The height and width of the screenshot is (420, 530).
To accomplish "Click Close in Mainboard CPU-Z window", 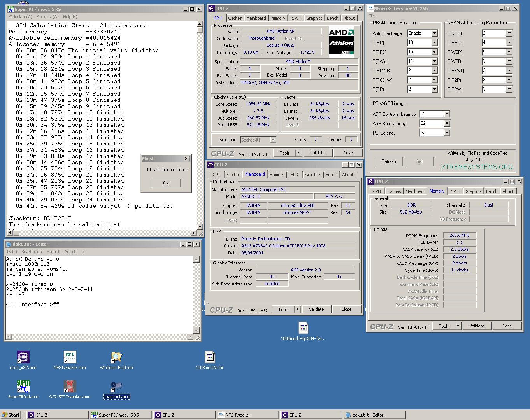I will click(347, 309).
